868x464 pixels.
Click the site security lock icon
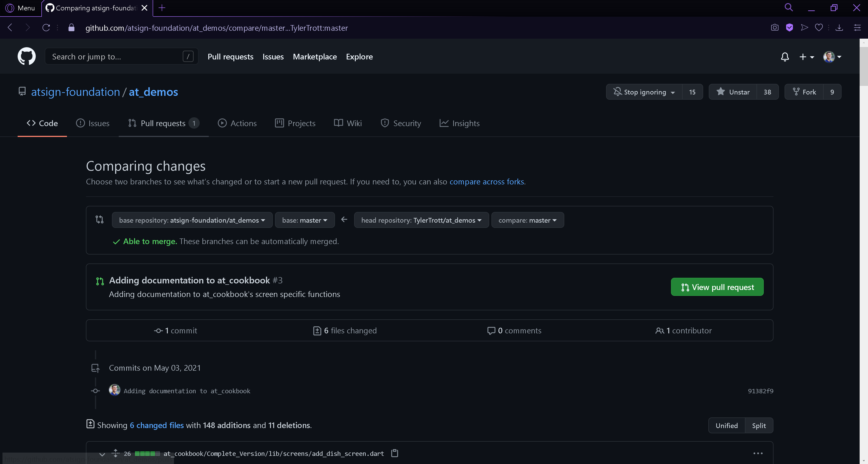pos(71,28)
